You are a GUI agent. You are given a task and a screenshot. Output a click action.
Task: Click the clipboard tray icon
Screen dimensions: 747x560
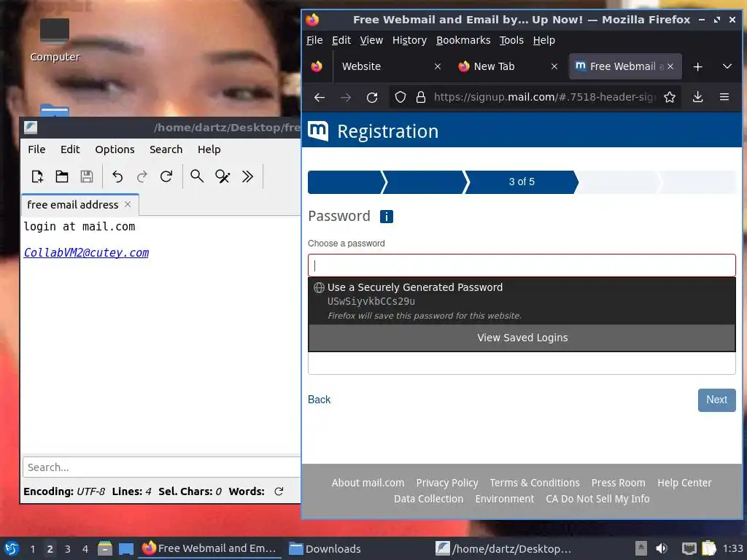(x=709, y=548)
